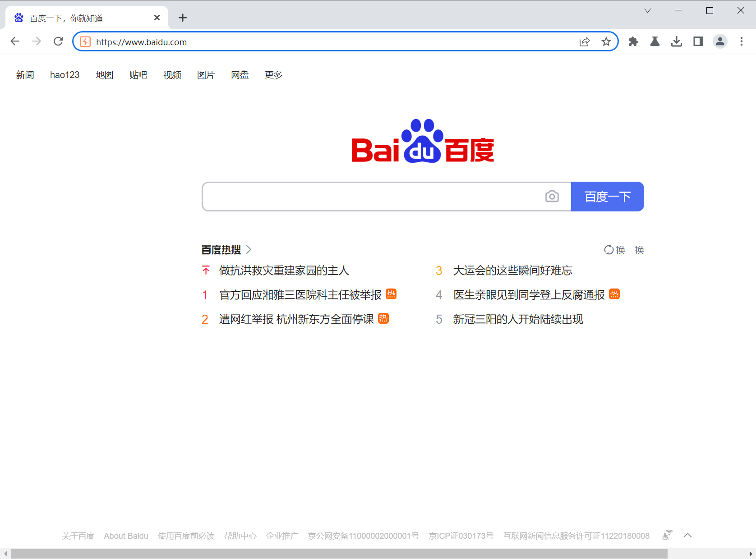Bookmark this page with the star icon
Image resolution: width=756 pixels, height=559 pixels.
point(606,42)
